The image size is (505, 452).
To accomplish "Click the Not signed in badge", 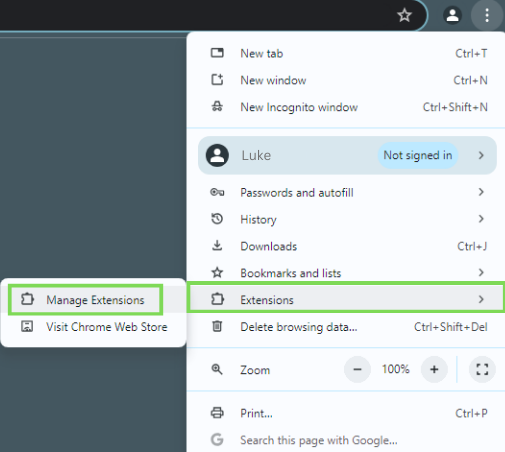I will point(418,155).
